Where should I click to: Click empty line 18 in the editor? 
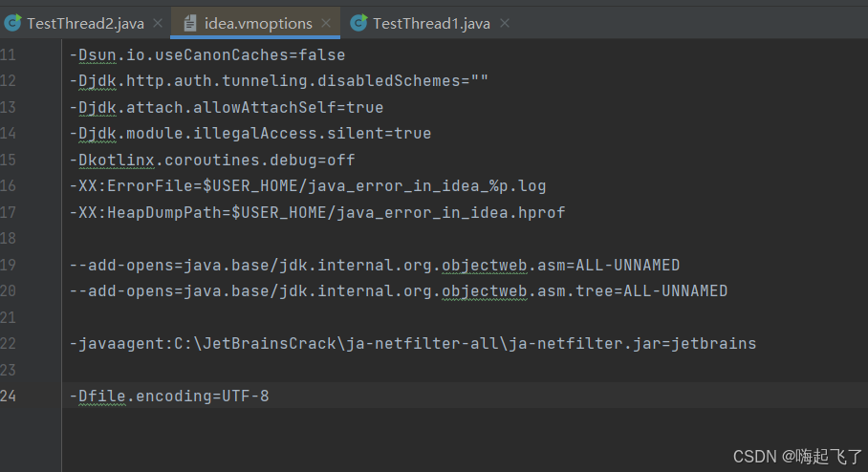pos(465,239)
